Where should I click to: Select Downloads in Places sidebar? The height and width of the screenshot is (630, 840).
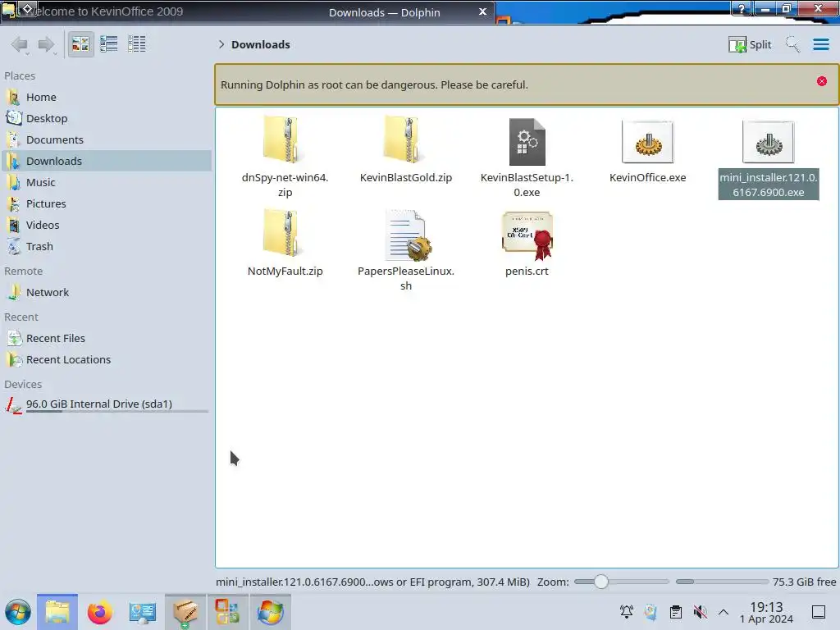pyautogui.click(x=106, y=162)
